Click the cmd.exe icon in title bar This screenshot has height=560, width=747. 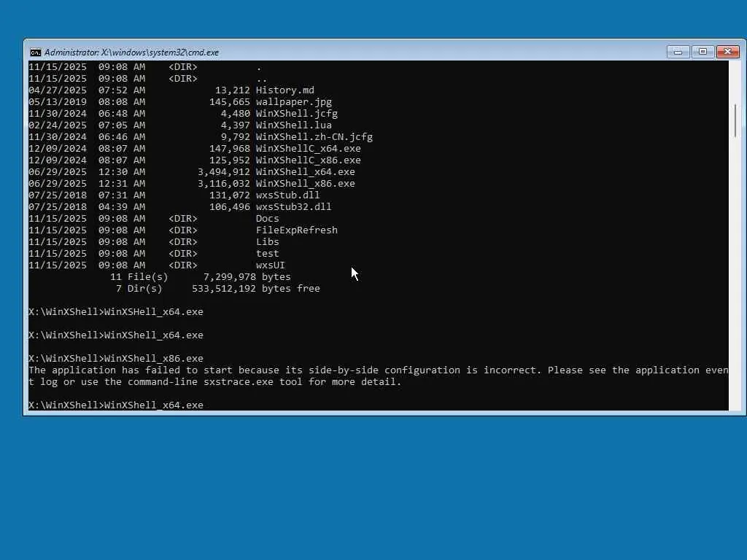35,52
